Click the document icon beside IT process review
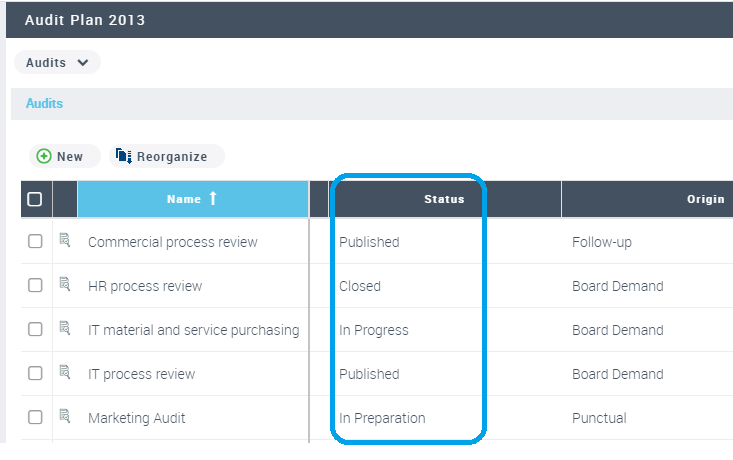 click(x=65, y=373)
